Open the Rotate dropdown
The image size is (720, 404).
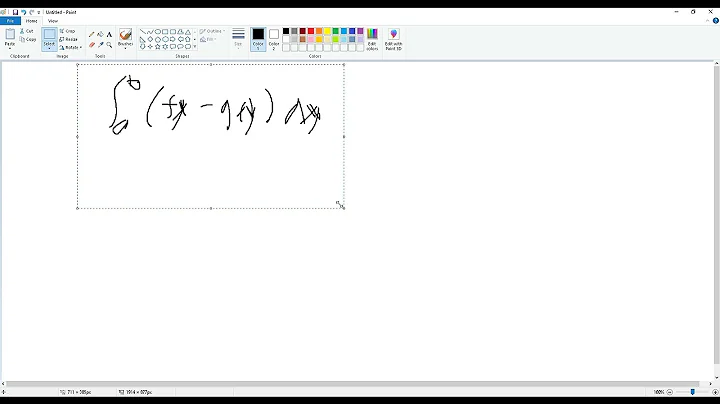[71, 48]
